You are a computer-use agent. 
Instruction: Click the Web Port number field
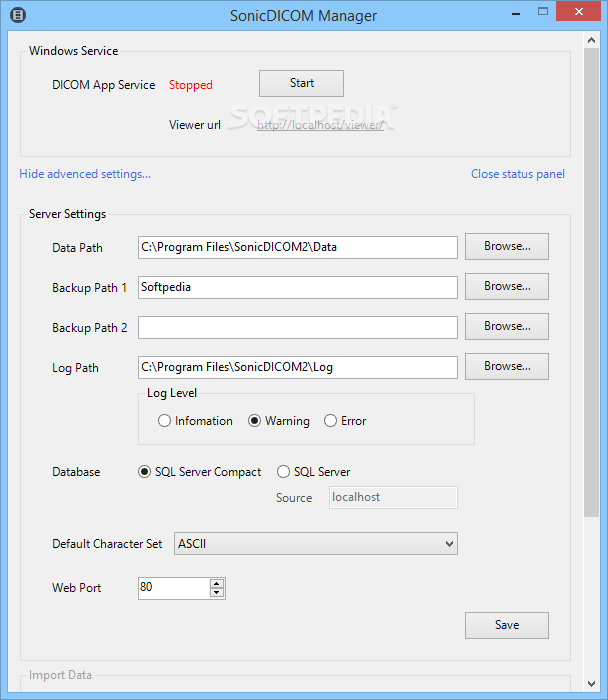(x=174, y=588)
